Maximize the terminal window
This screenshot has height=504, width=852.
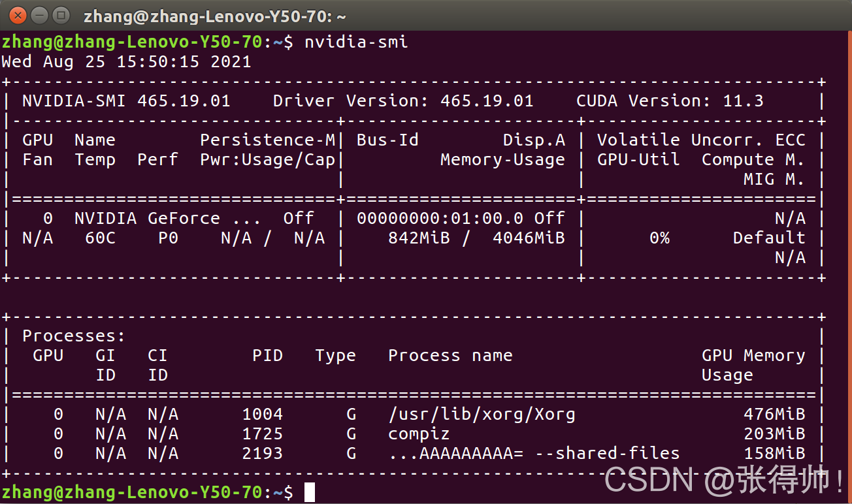tap(61, 14)
